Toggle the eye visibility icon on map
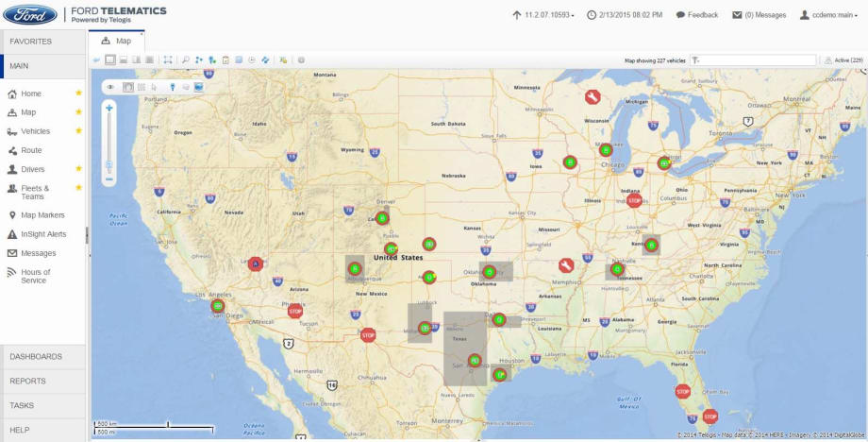The image size is (868, 442). point(110,87)
